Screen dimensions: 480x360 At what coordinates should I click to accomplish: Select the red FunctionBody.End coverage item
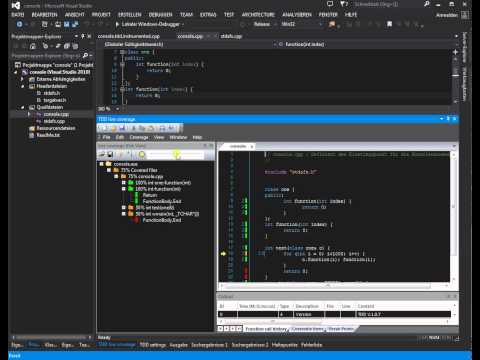coord(162,220)
